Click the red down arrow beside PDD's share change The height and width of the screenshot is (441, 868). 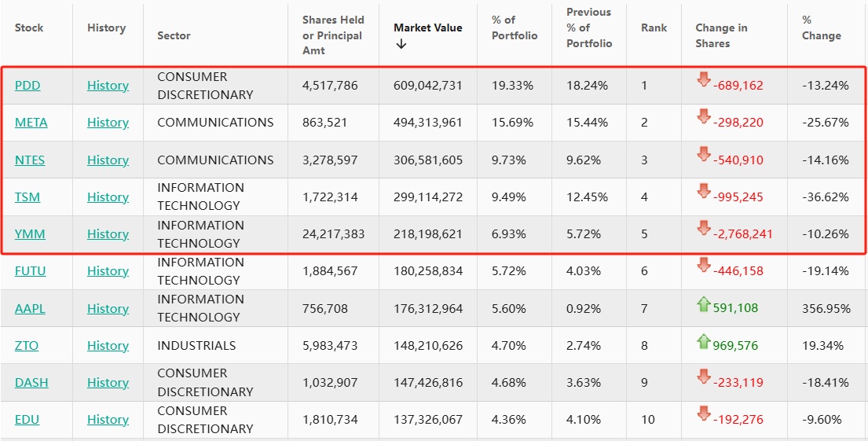703,79
